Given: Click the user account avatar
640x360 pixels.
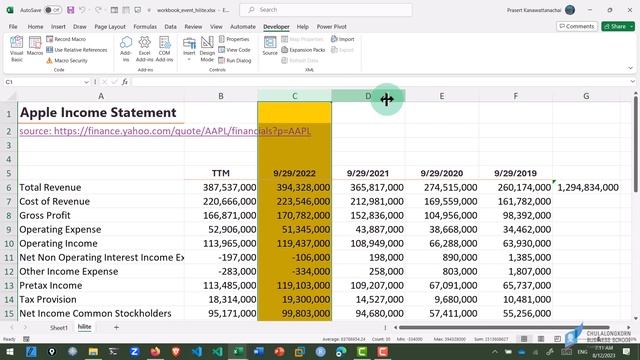Looking at the screenshot, I should (570, 10).
